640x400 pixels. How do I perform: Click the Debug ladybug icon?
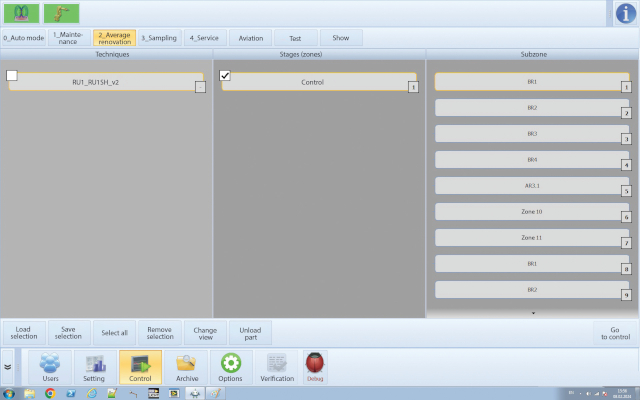click(315, 367)
